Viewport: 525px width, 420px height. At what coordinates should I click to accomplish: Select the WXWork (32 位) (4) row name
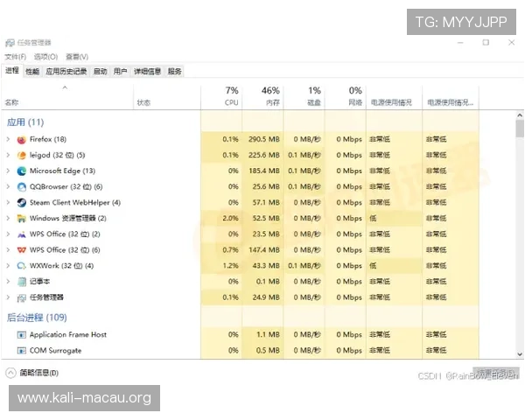[61, 266]
